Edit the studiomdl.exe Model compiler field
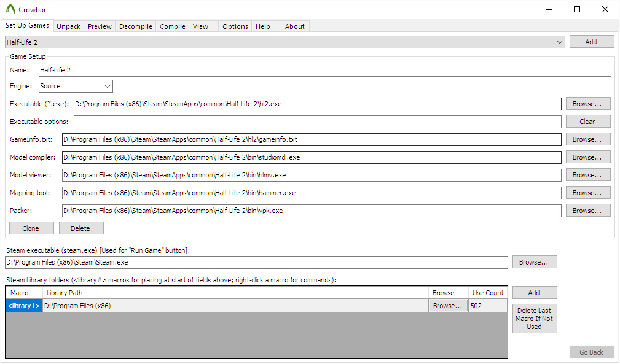 (312, 157)
